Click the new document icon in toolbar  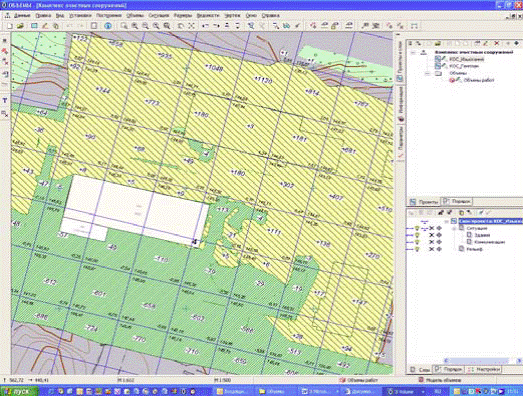pos(10,26)
